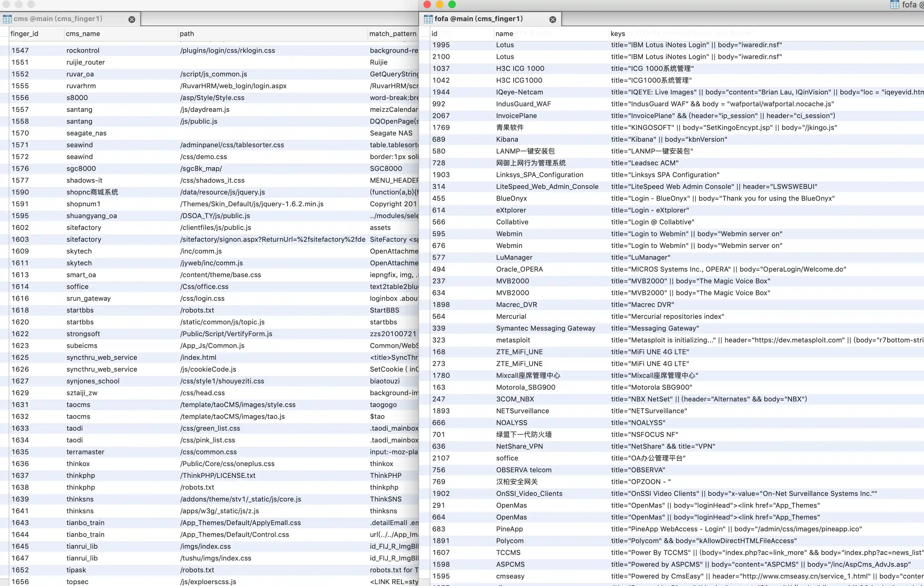Screen dimensions: 924x586
Task: Select the cell title="LuManager"
Action: 640,257
